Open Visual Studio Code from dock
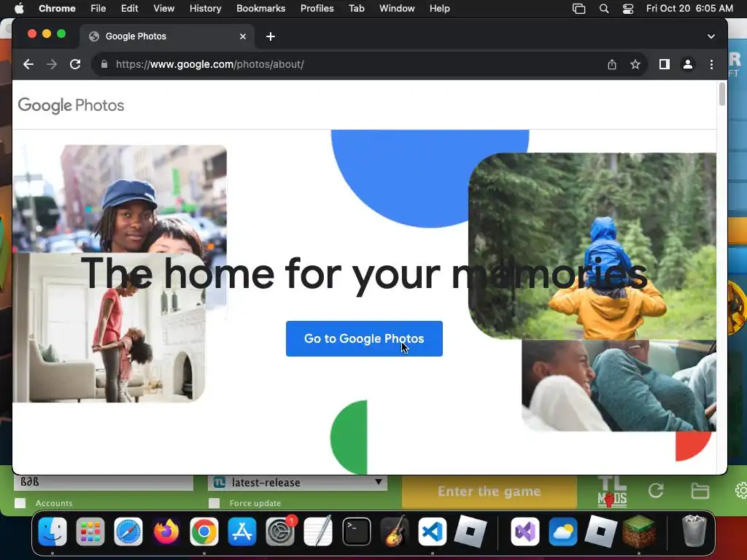747x560 pixels. tap(432, 532)
